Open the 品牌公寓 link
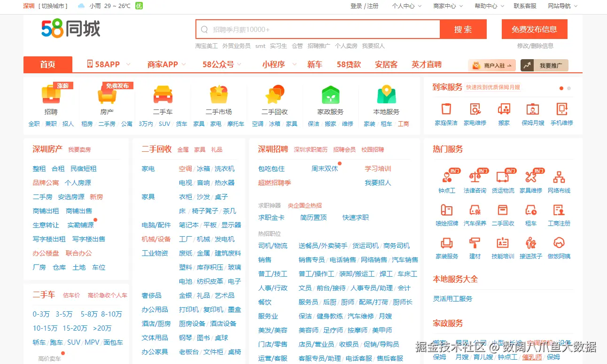Viewport: 607px width, 364px height. pos(46,183)
